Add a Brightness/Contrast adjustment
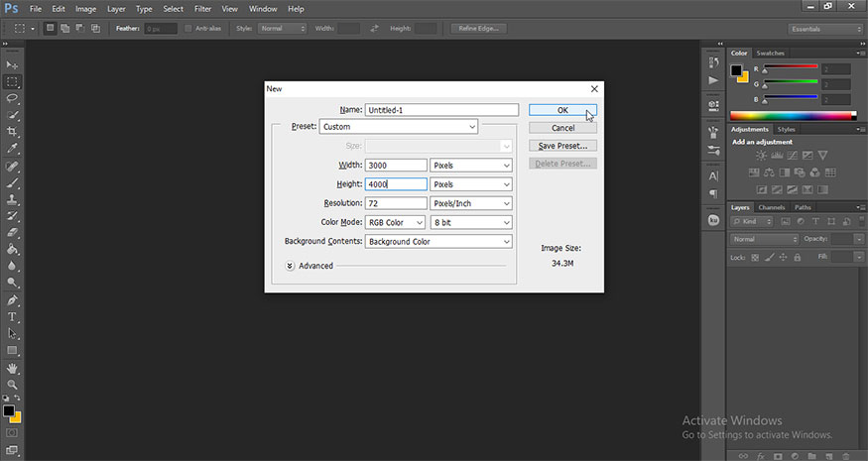 [762, 156]
